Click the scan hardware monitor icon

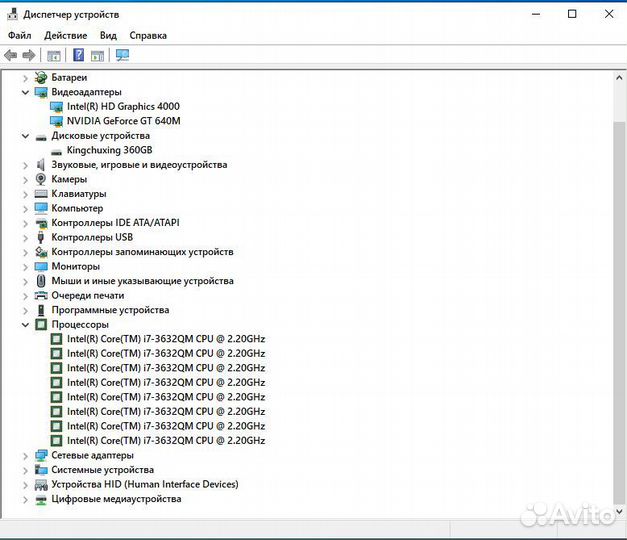[122, 55]
